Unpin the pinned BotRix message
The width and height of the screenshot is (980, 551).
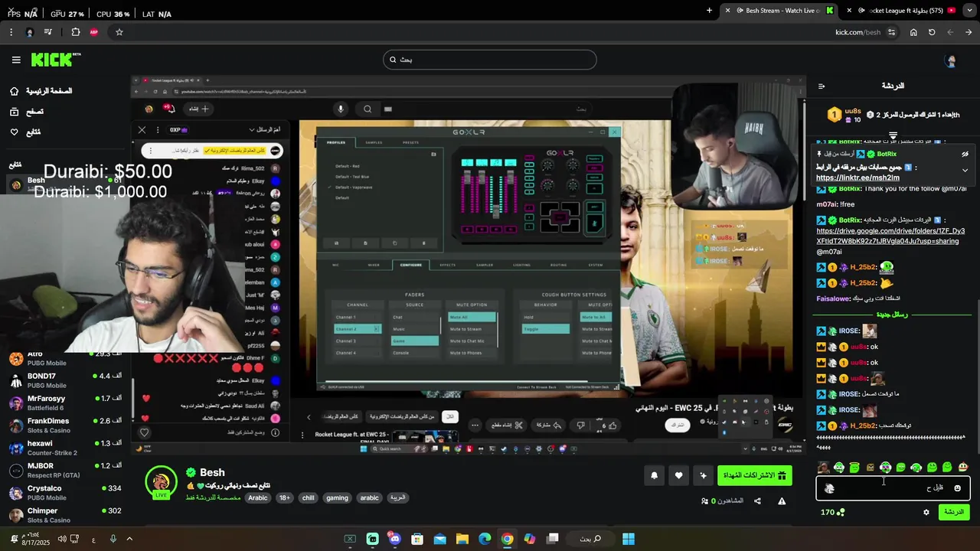pos(965,154)
